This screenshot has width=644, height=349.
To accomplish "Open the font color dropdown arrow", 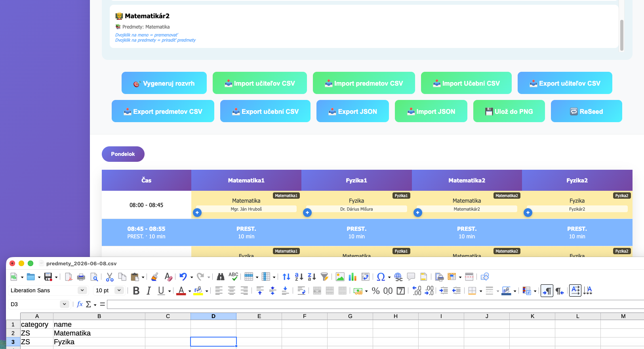I will coord(190,291).
